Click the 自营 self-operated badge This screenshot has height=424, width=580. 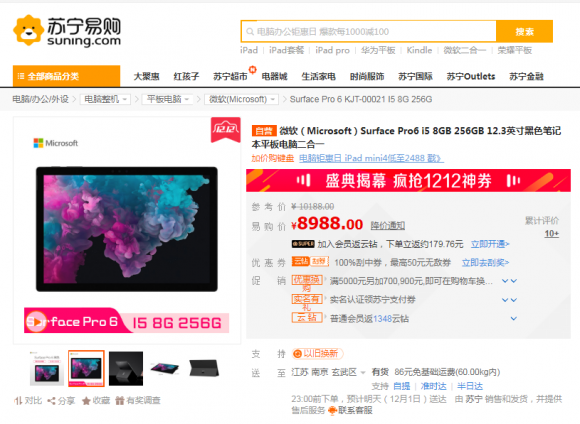point(264,131)
